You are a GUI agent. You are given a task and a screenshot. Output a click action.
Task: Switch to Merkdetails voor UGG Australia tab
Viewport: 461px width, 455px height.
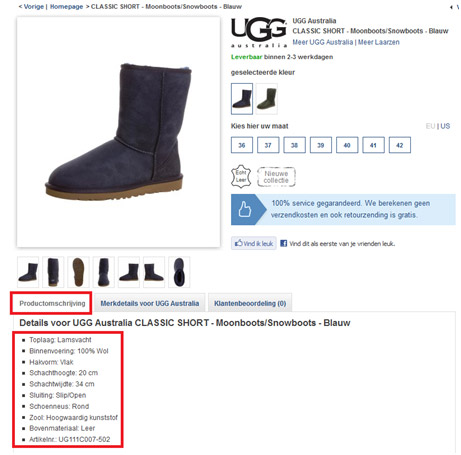point(150,303)
